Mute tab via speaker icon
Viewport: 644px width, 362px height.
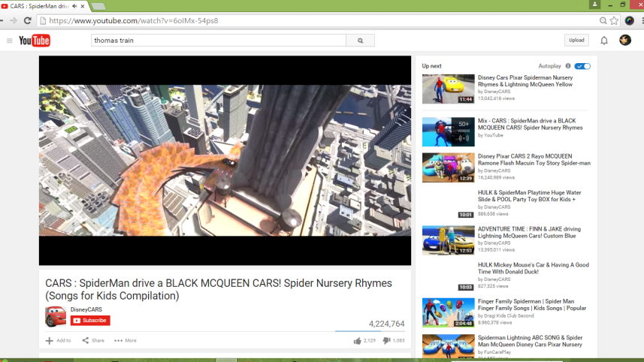click(x=74, y=6)
